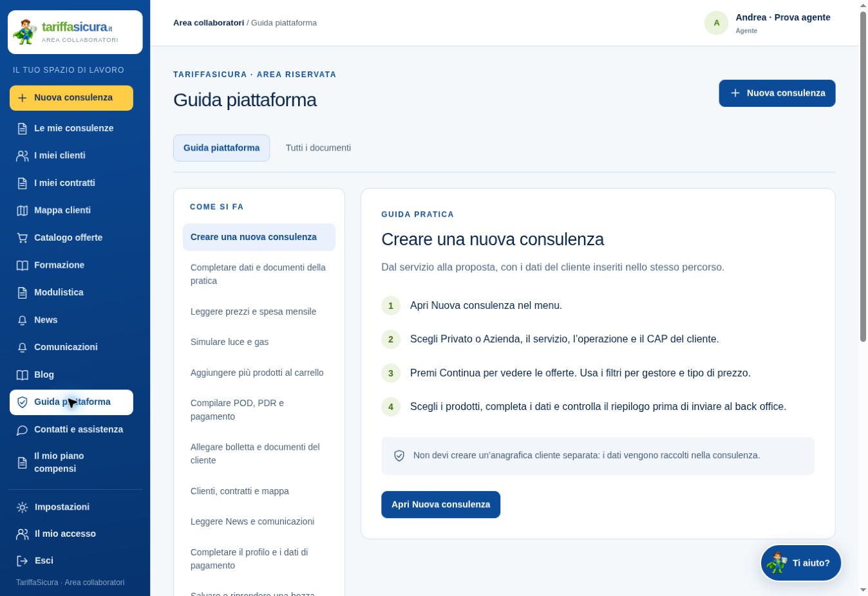Screen dimensions: 868x596
Task: Click the Formazione sidebar label
Action: click(59, 265)
